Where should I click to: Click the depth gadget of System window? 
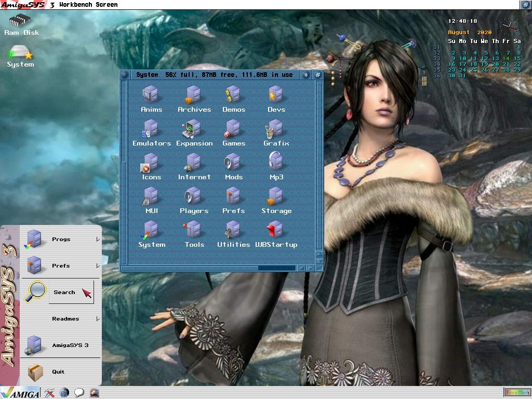coord(318,75)
